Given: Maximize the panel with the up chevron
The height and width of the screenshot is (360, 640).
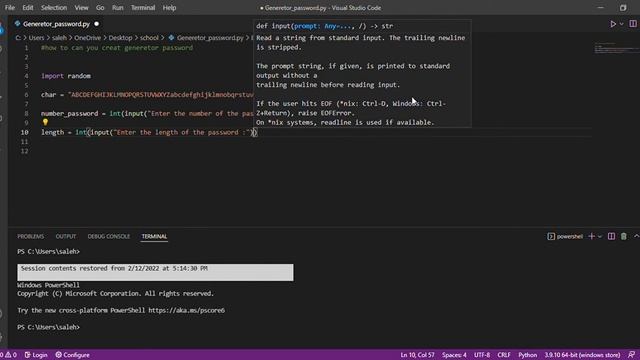Looking at the screenshot, I should [636, 236].
